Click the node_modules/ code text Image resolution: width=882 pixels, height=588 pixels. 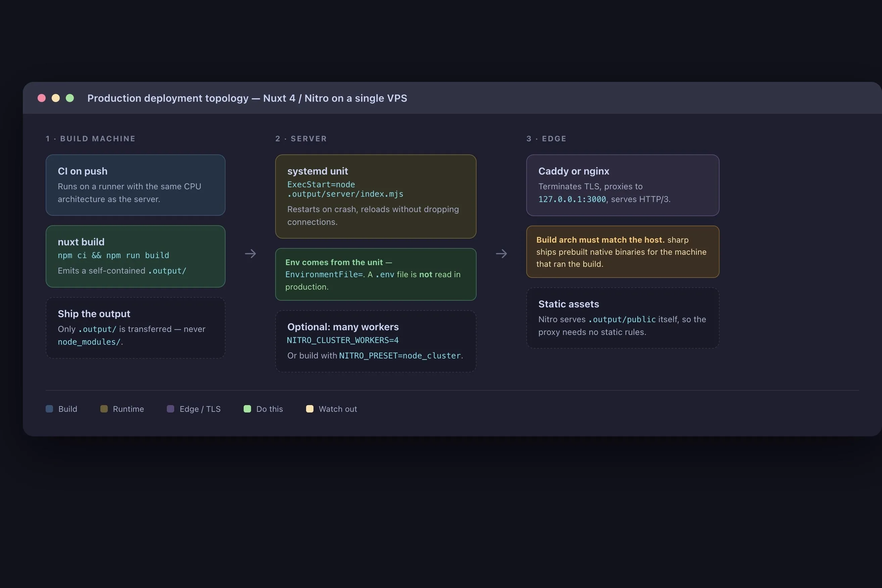89,342
